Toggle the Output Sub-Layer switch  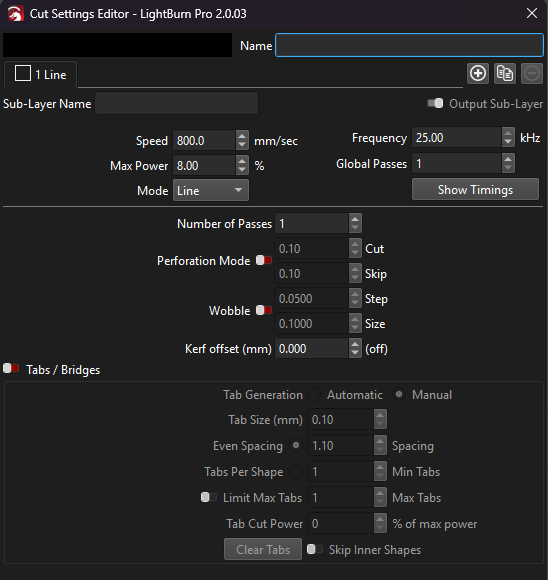click(x=435, y=104)
